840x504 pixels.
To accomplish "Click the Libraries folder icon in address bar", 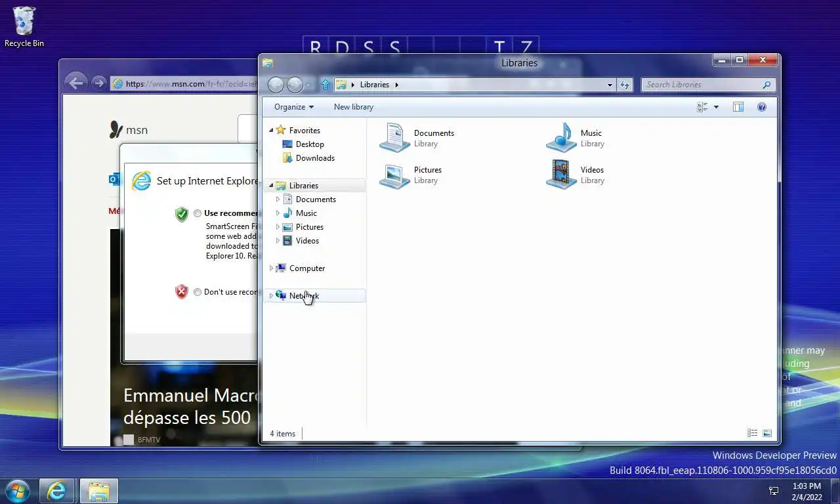I will click(341, 85).
